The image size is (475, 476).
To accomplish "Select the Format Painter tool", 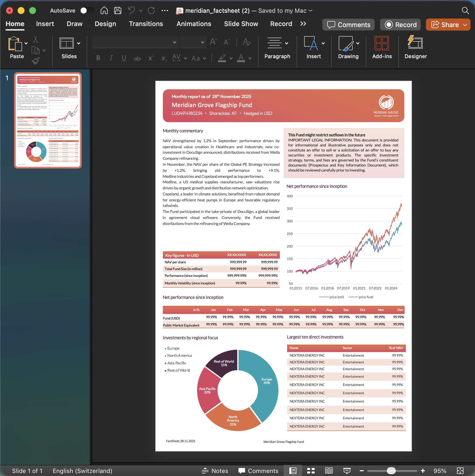I will click(36, 60).
